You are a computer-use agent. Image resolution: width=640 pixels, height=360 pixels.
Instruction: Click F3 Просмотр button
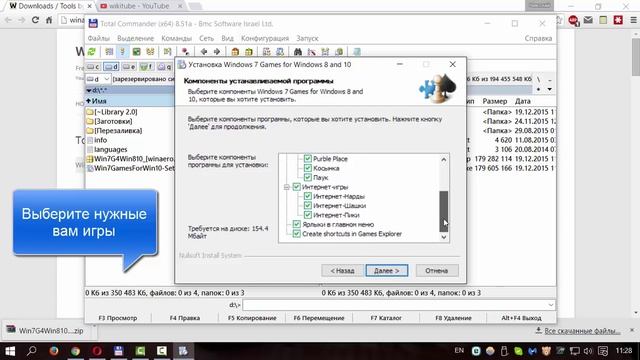(x=118, y=318)
